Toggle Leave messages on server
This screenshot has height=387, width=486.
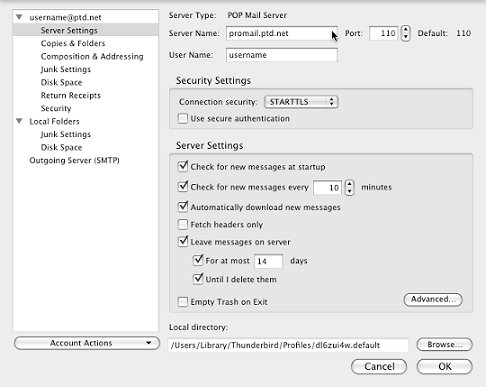183,241
